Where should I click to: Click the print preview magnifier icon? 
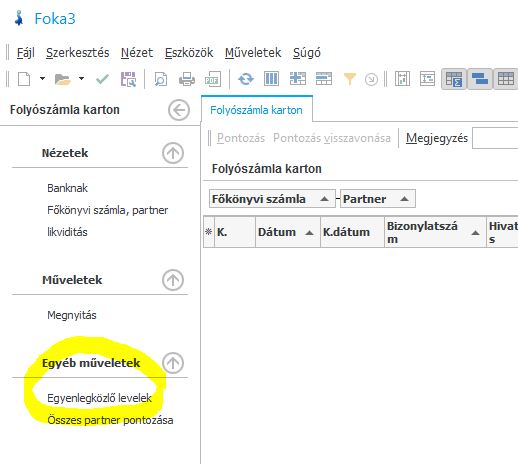[x=161, y=79]
